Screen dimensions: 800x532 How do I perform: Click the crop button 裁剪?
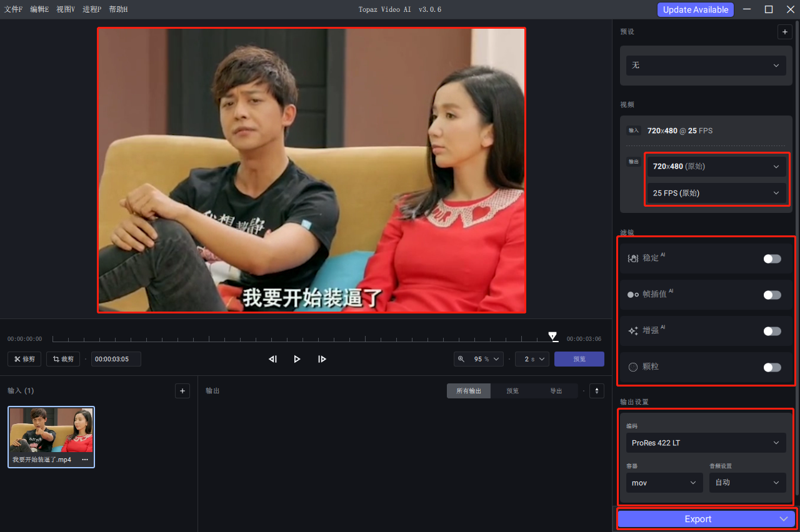63,359
